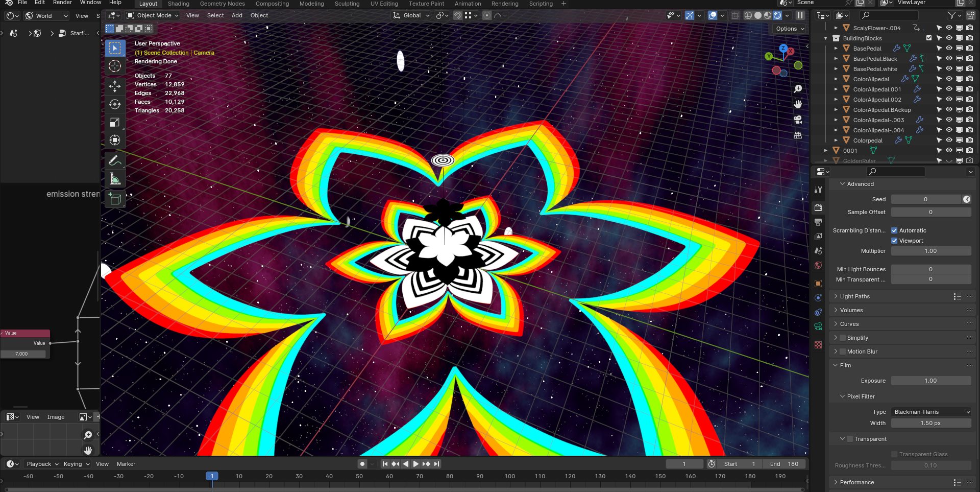Select the Measure tool
This screenshot has height=492, width=980.
(x=115, y=179)
